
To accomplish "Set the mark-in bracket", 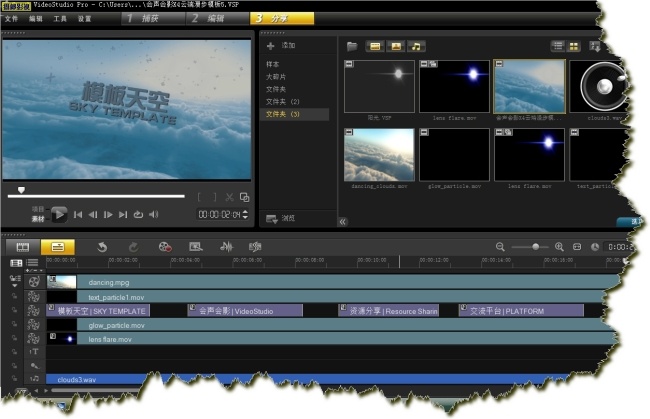I will [x=199, y=197].
